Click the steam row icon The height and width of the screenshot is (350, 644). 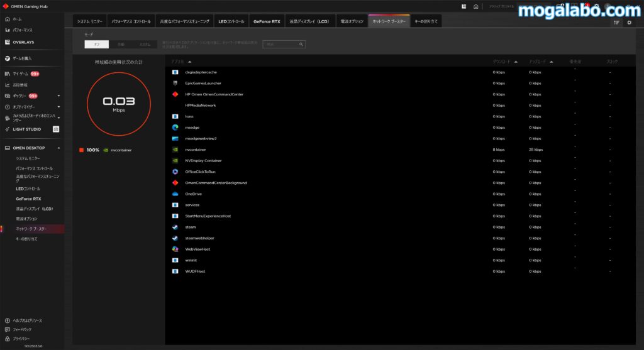[x=175, y=227]
